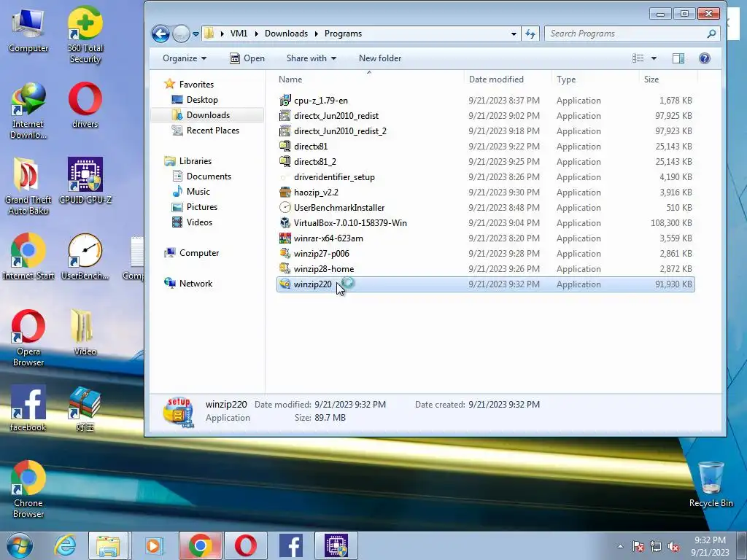Select the UserBench desktop shortcut

pos(85,257)
